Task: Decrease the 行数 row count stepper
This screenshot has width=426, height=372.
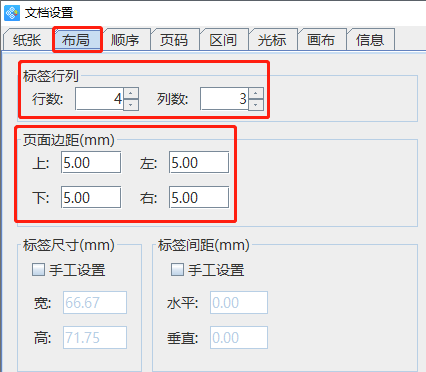Action: pyautogui.click(x=131, y=105)
